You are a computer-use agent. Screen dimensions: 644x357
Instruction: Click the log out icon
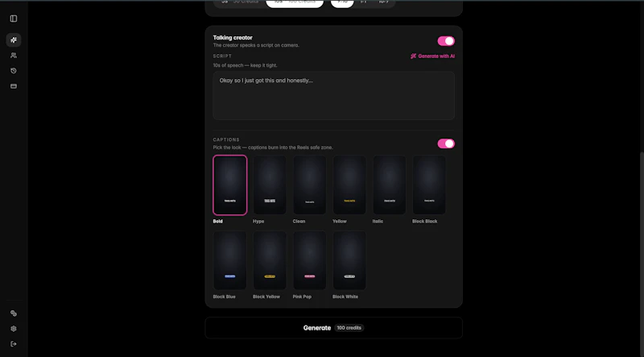pyautogui.click(x=14, y=344)
